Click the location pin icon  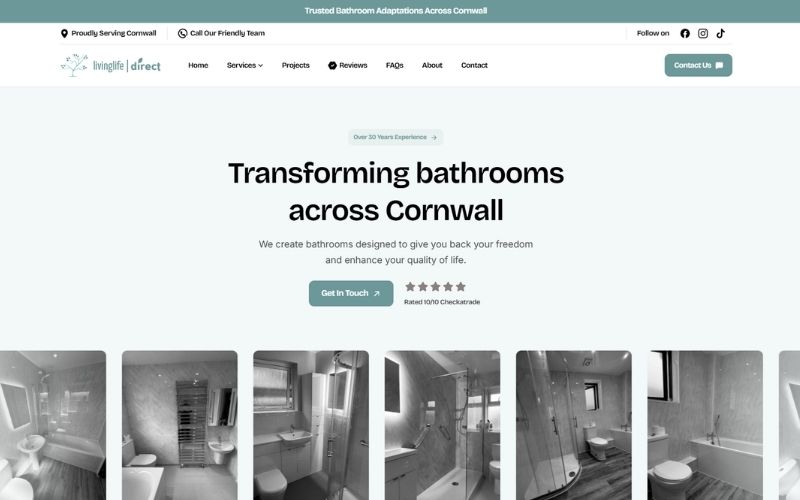[65, 33]
